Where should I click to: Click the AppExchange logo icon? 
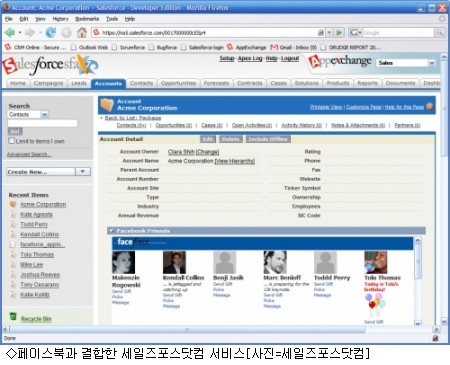point(339,61)
